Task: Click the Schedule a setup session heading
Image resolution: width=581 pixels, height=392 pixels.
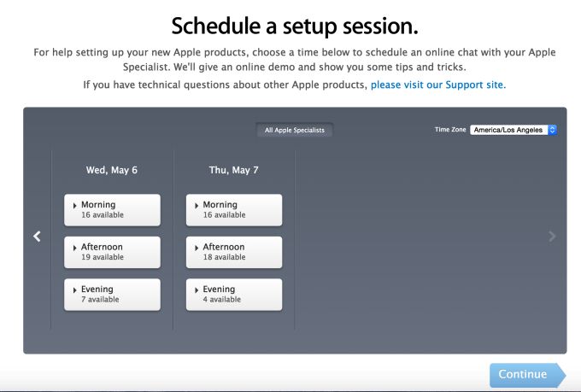Action: click(x=295, y=24)
